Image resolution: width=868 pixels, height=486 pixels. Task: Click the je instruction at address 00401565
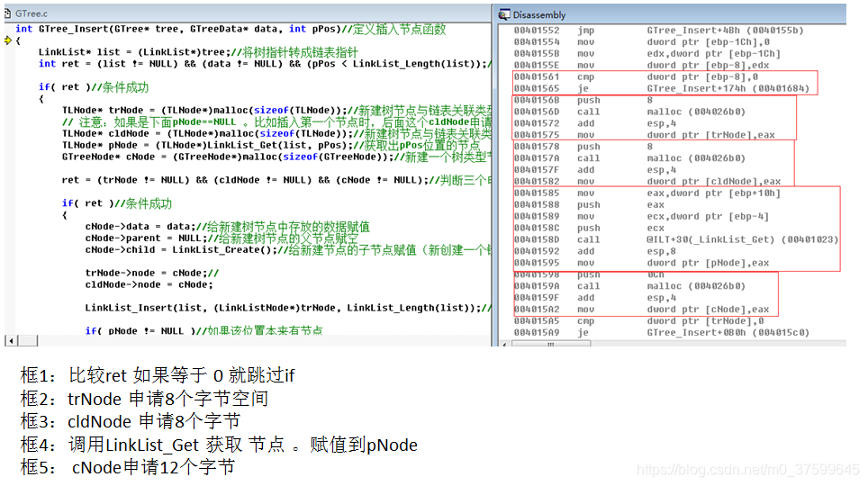click(x=662, y=88)
